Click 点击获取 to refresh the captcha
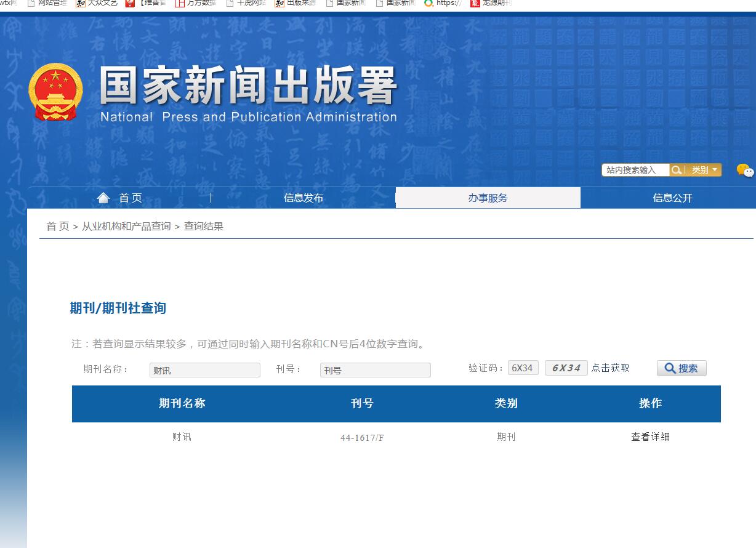 click(x=610, y=368)
